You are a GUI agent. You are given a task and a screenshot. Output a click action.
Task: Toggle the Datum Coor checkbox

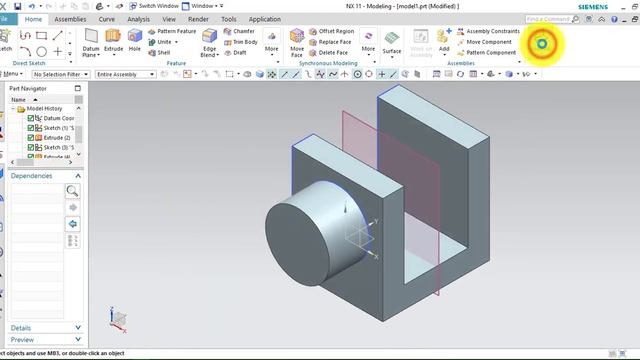tap(30, 118)
